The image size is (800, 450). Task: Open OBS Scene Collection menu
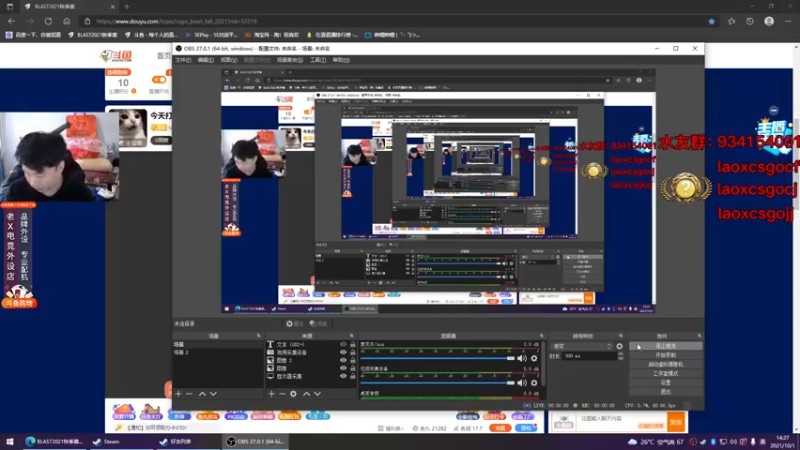[290, 60]
